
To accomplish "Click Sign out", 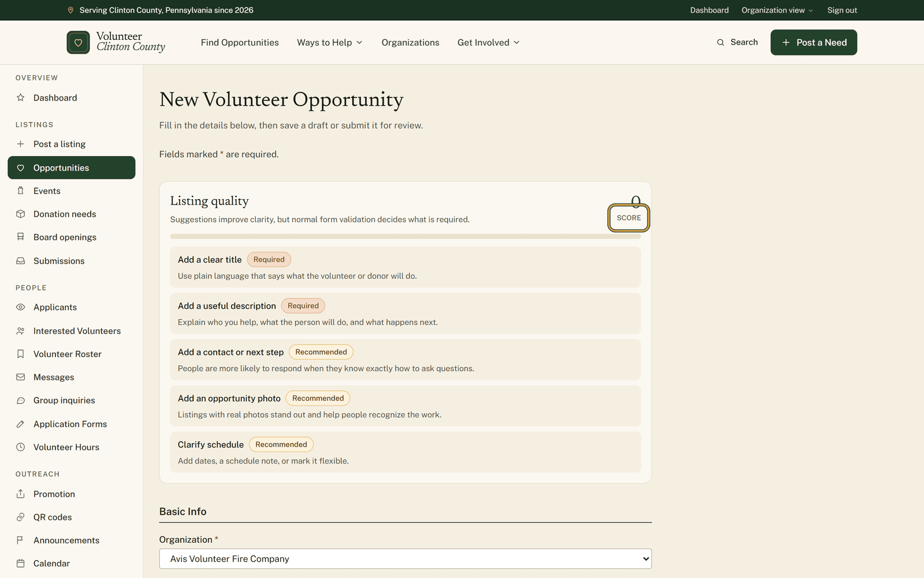I will pyautogui.click(x=842, y=10).
